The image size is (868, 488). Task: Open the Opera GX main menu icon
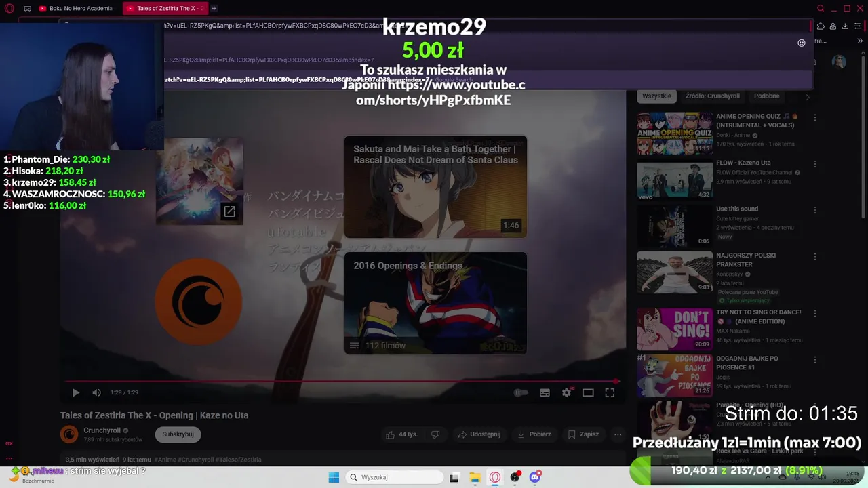[x=9, y=8]
